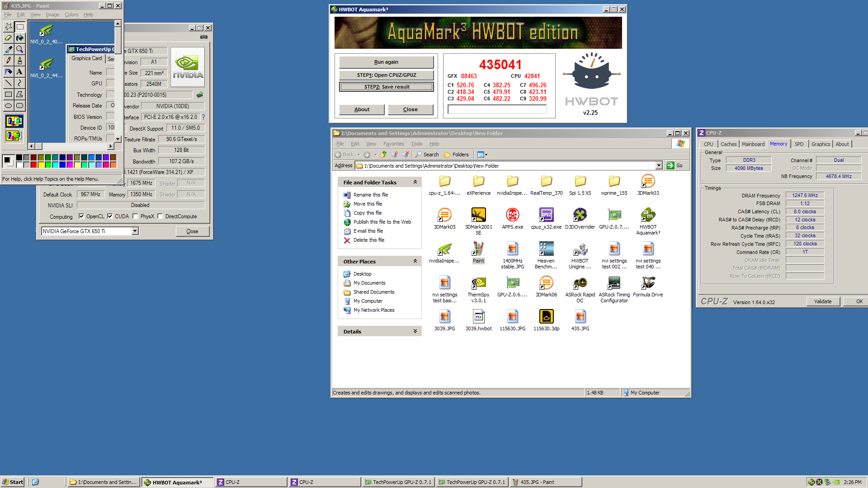Open the HWBOT Aquamark3 shortcut

pos(648,221)
